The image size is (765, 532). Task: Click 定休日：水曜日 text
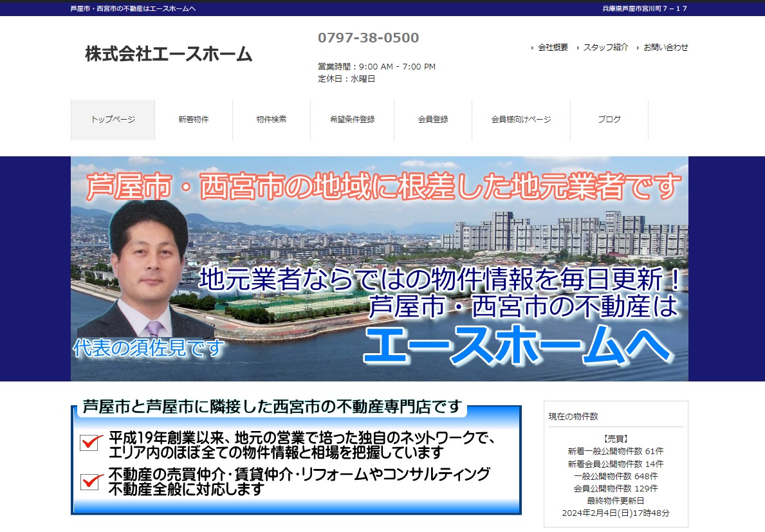(346, 78)
